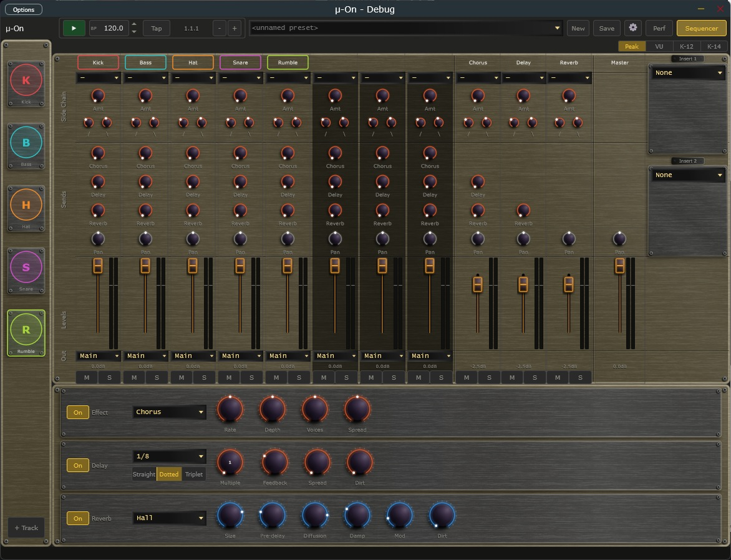Screen dimensions: 731x560
Task: Click the Delay effect Dirt knob
Action: (359, 462)
